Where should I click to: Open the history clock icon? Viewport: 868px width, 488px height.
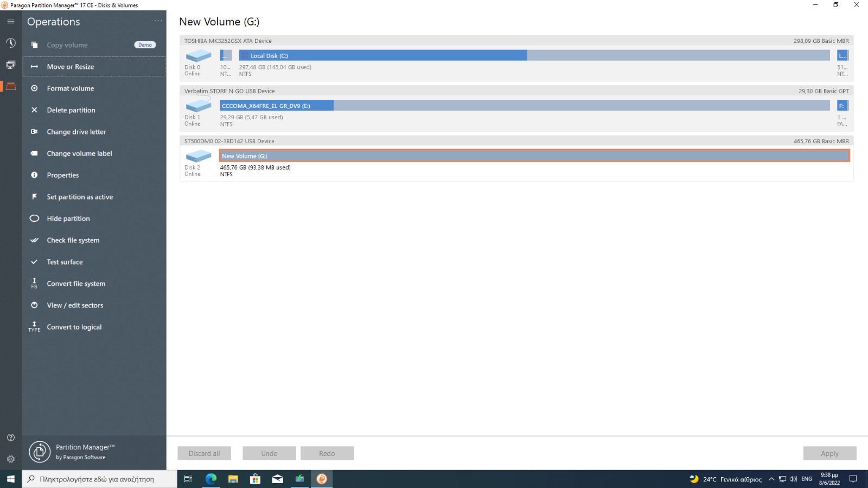pyautogui.click(x=11, y=43)
